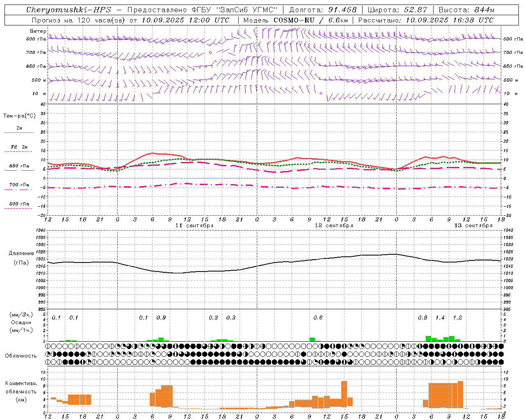Click the Конвективн. convective cloud label
The width and height of the screenshot is (525, 420).
(21, 383)
